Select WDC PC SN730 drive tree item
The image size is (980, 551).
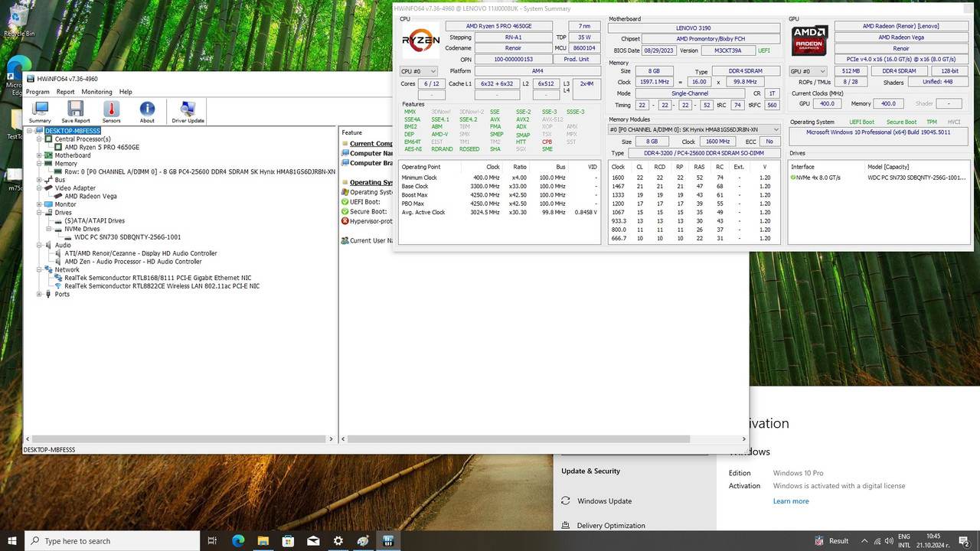pos(127,237)
